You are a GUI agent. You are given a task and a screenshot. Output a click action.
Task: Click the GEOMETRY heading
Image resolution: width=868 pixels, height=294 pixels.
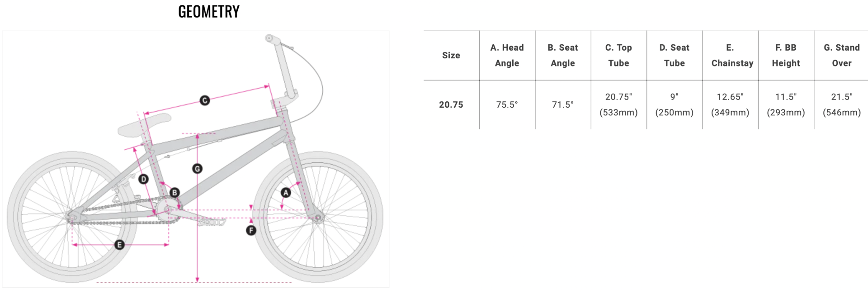(208, 12)
